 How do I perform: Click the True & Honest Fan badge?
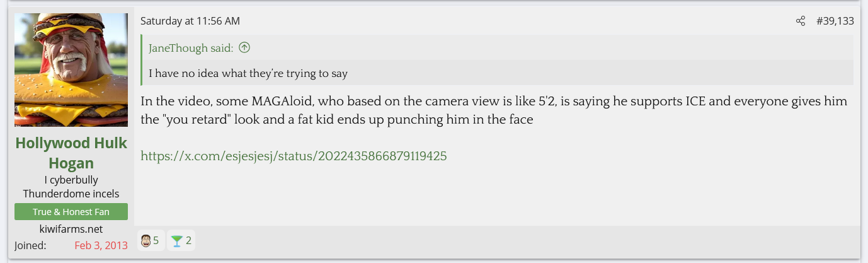pyautogui.click(x=71, y=212)
